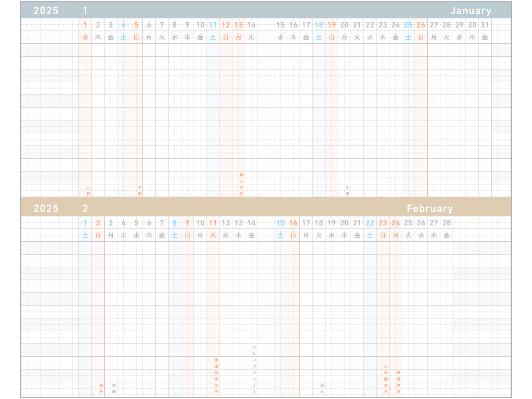Click the 元日 holiday label

pos(88,191)
